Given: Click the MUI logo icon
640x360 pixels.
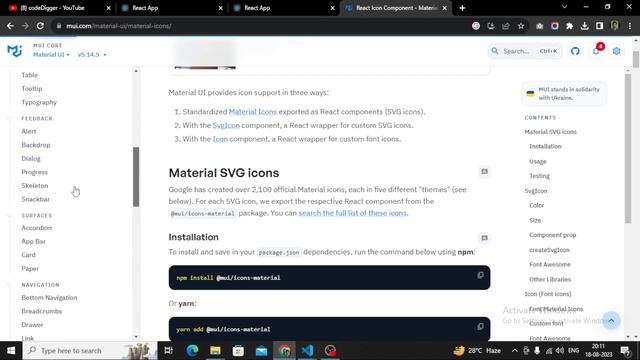Looking at the screenshot, I should (x=14, y=51).
